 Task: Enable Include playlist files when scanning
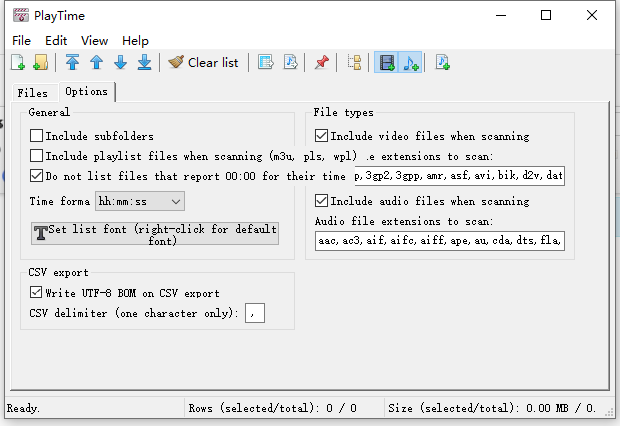point(36,156)
